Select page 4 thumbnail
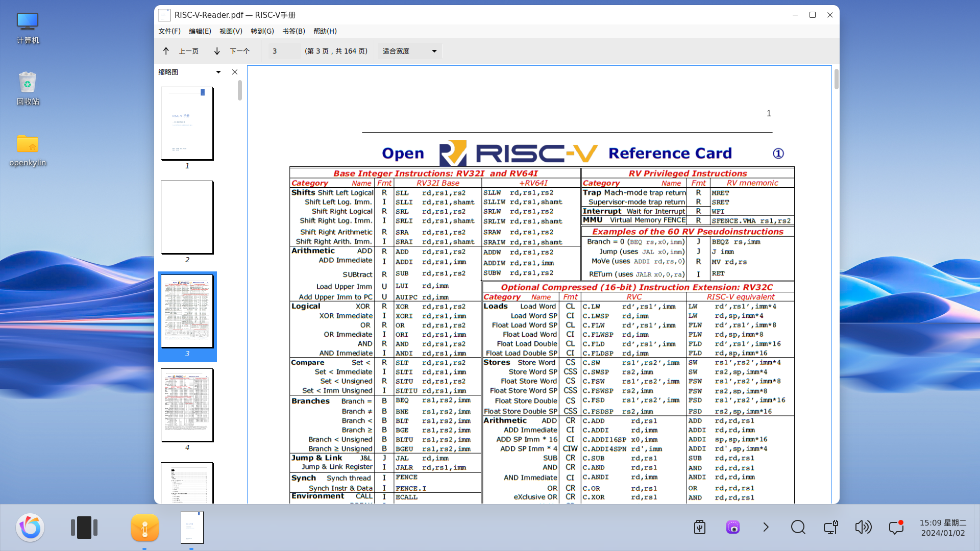Screen dimensions: 980x551 (x=187, y=405)
